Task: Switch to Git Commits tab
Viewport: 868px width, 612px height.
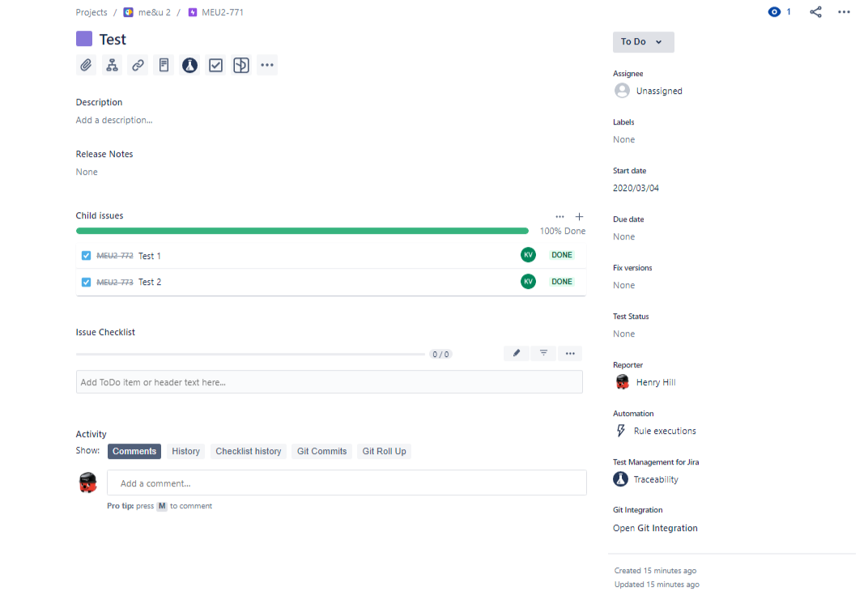Action: pyautogui.click(x=321, y=452)
